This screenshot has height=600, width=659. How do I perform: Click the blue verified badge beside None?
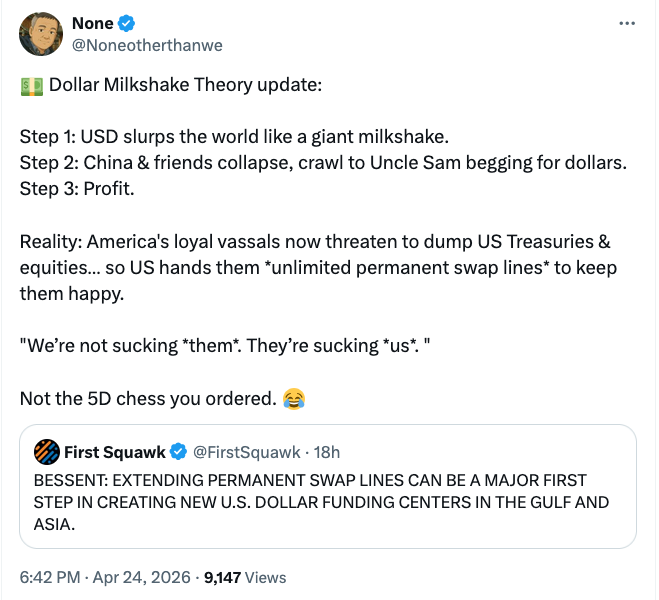(127, 24)
